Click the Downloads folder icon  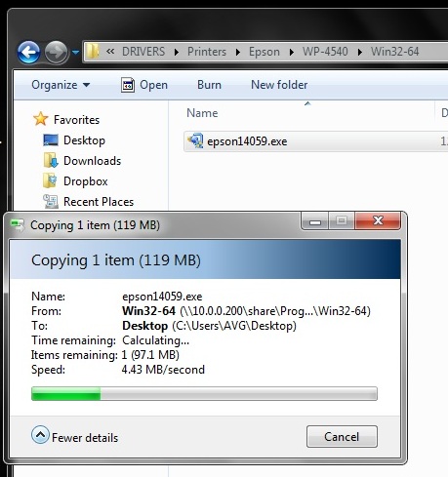point(51,160)
